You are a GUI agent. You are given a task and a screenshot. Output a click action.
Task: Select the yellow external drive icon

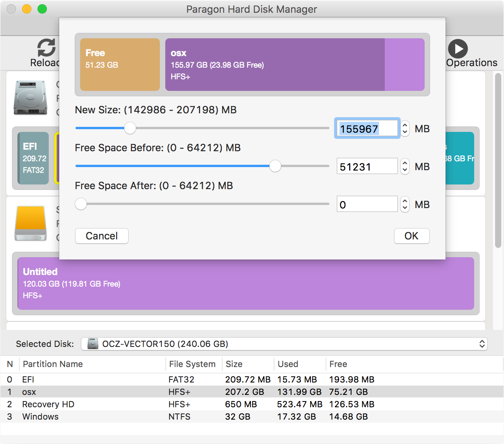point(31,223)
